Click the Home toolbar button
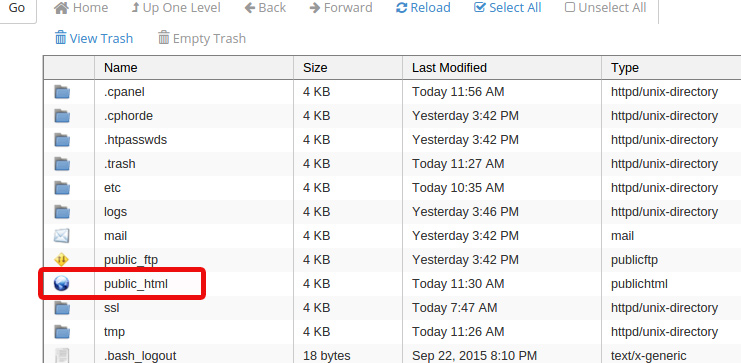This screenshot has height=363, width=741. coord(81,8)
